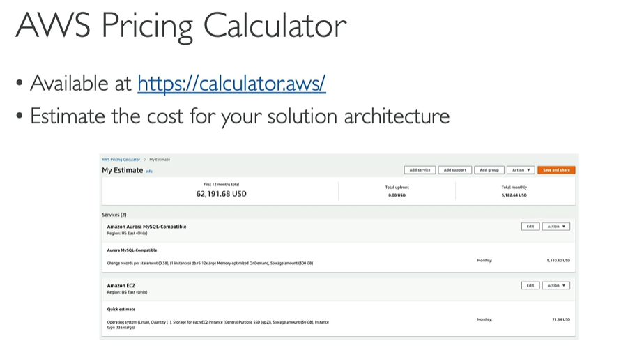This screenshot has width=644, height=350.
Task: Click the My Estimate page heading
Action: (x=123, y=171)
